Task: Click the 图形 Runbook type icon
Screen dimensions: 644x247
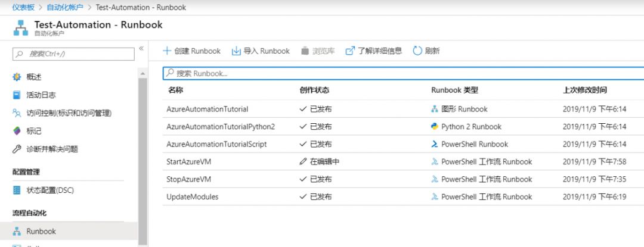Action: tap(435, 109)
